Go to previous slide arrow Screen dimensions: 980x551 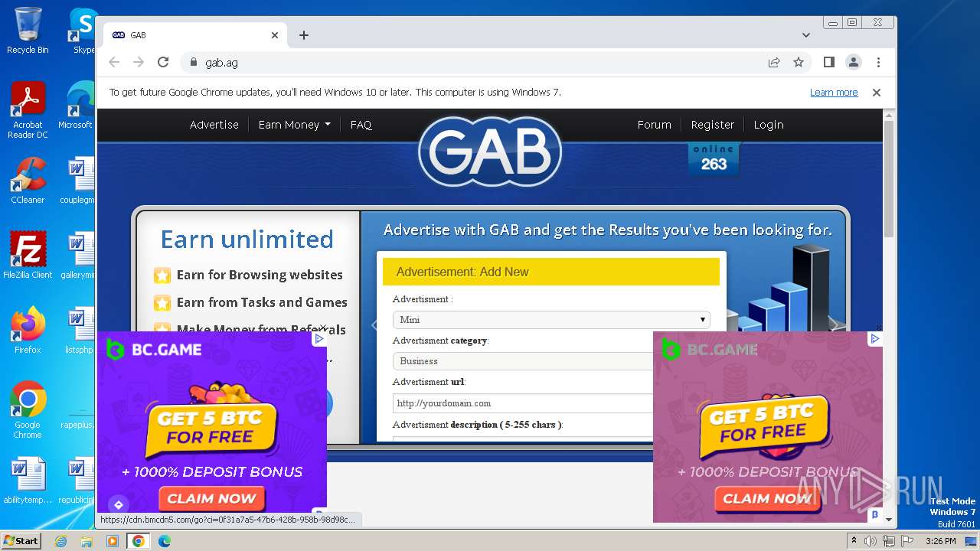374,325
